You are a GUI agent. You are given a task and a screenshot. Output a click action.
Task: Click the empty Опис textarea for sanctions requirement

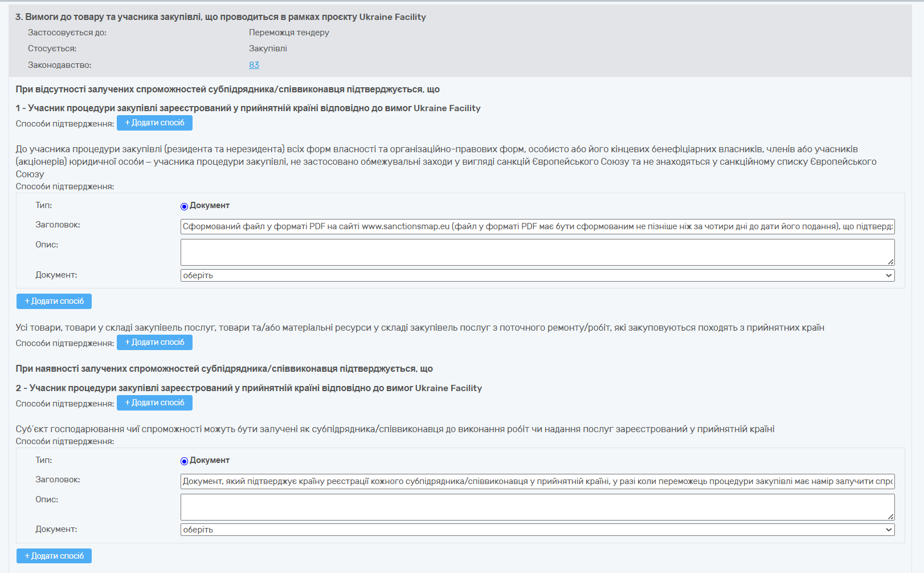(x=537, y=252)
